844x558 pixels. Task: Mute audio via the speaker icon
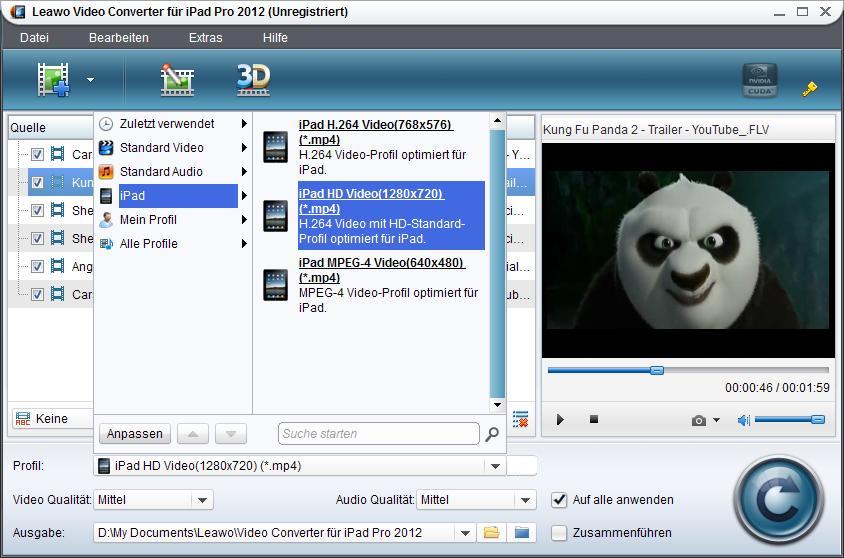(743, 420)
